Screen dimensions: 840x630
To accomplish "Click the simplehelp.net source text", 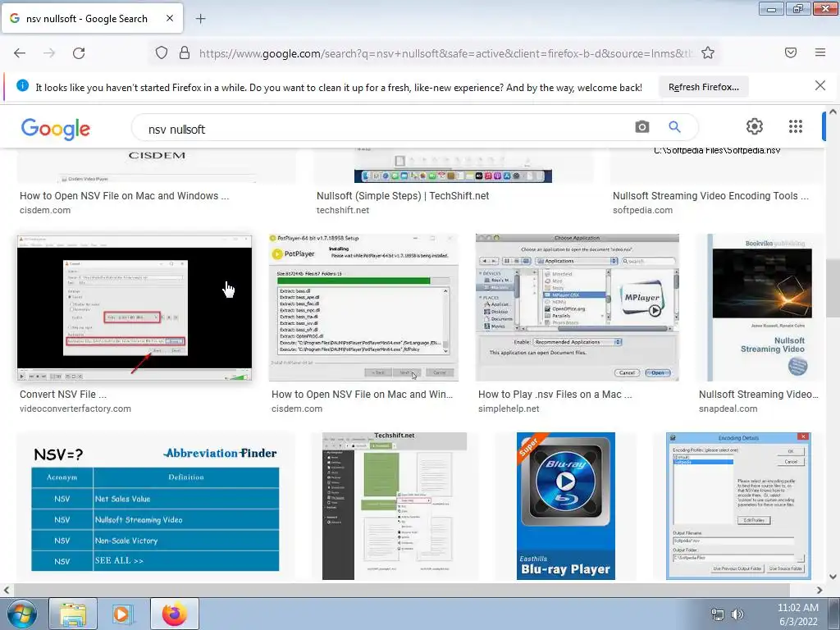I will pos(509,409).
